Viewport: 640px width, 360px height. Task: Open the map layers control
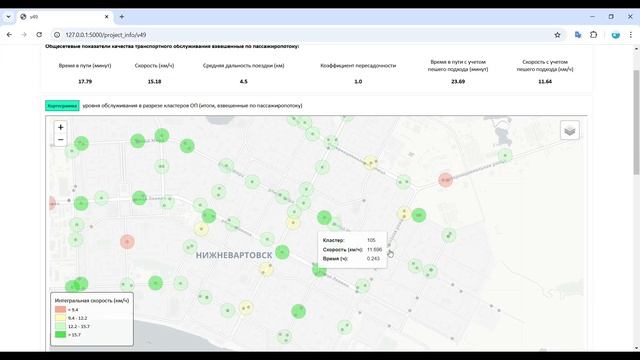pos(569,130)
